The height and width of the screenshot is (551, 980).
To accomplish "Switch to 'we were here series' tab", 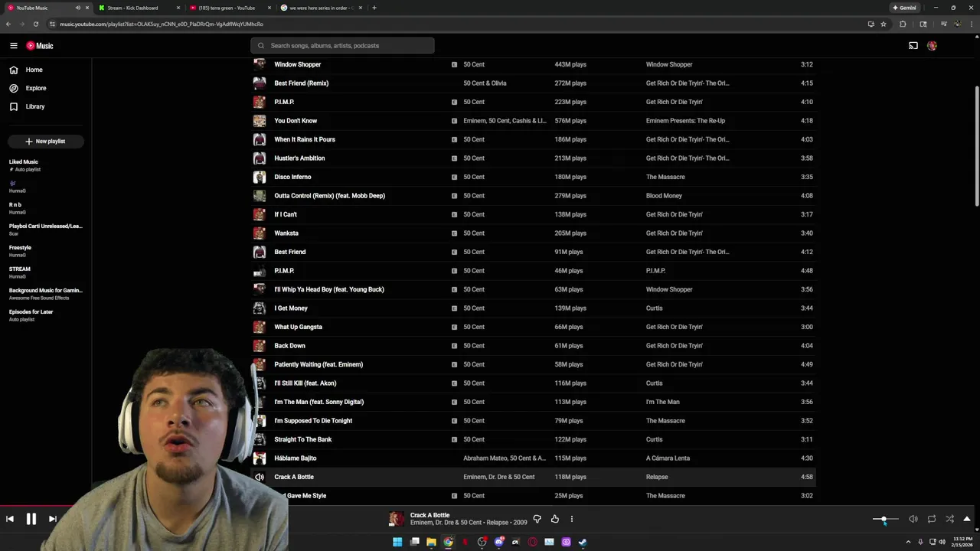I will pyautogui.click(x=320, y=8).
